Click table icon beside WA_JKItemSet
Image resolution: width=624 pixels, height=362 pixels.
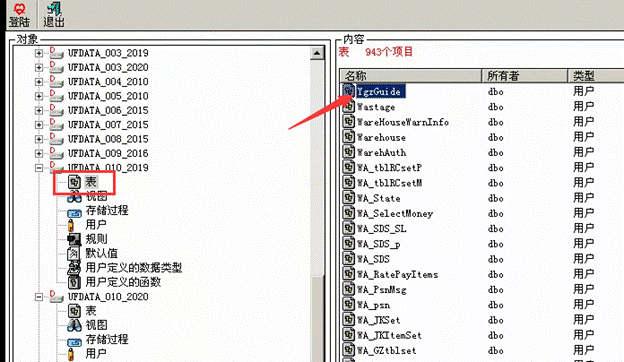pyautogui.click(x=349, y=335)
